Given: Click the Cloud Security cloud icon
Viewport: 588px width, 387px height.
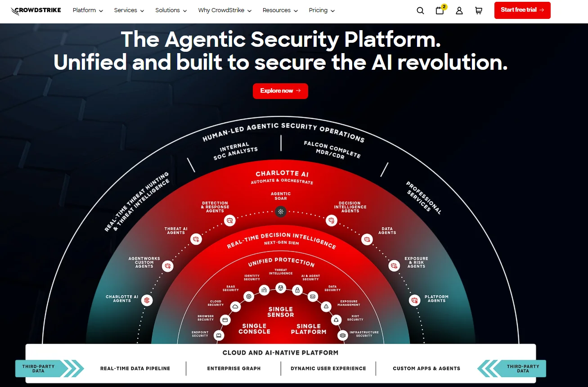Looking at the screenshot, I should [235, 306].
